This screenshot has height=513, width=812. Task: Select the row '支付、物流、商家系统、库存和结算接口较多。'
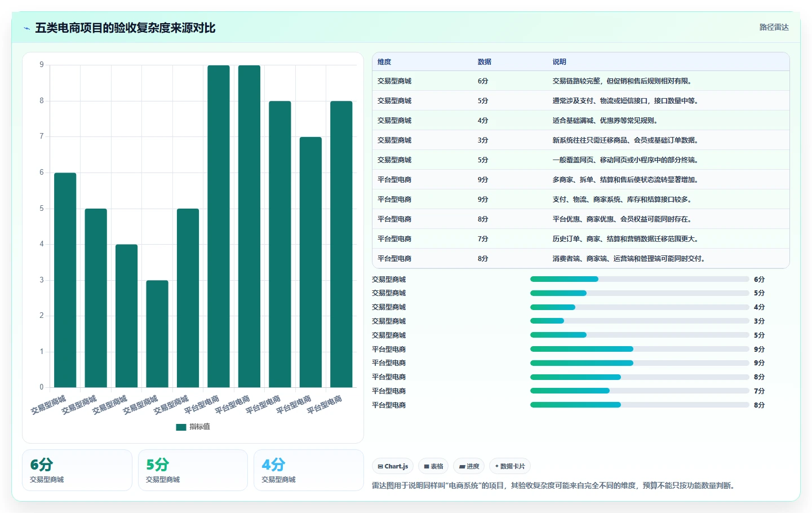(x=580, y=200)
